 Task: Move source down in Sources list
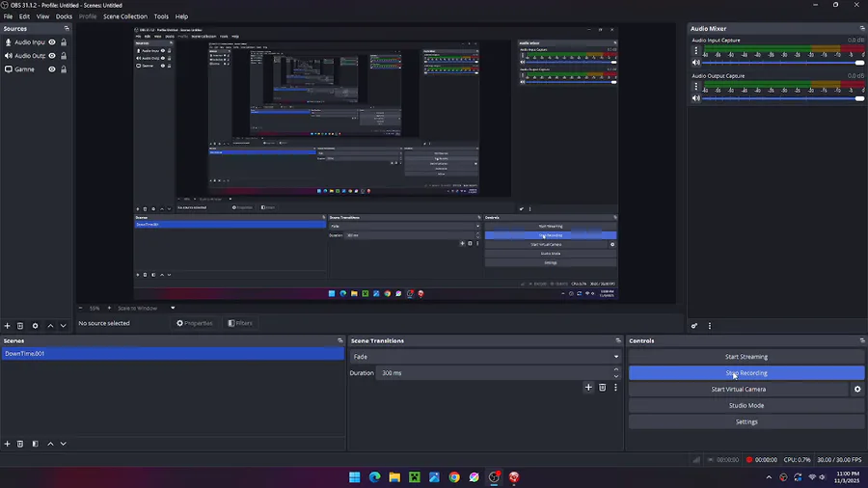(63, 326)
